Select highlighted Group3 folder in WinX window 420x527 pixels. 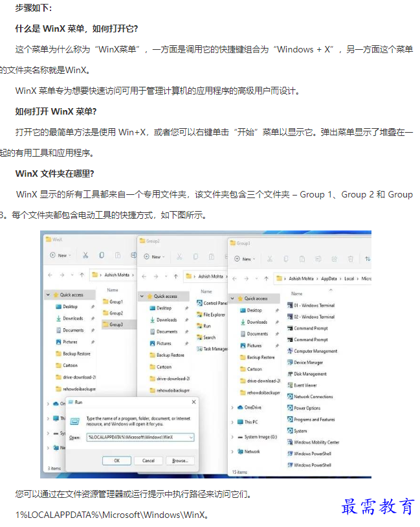click(x=118, y=324)
